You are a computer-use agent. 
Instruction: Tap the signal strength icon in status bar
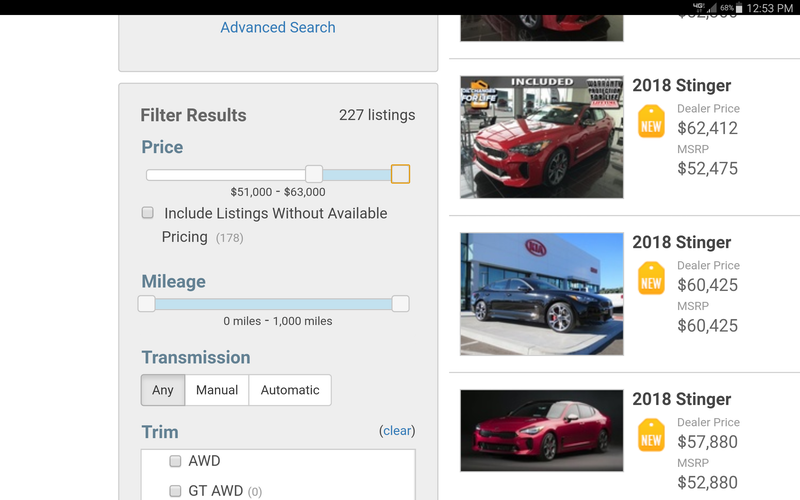(712, 8)
